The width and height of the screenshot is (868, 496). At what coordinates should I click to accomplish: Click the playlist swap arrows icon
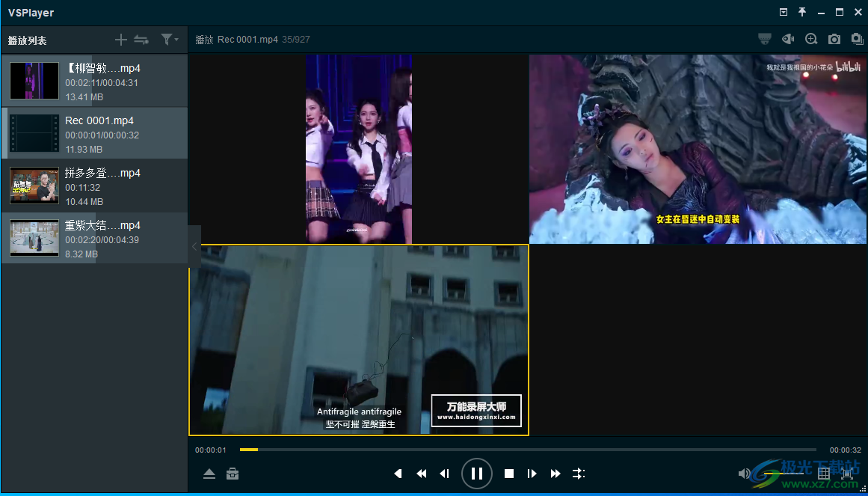[141, 40]
